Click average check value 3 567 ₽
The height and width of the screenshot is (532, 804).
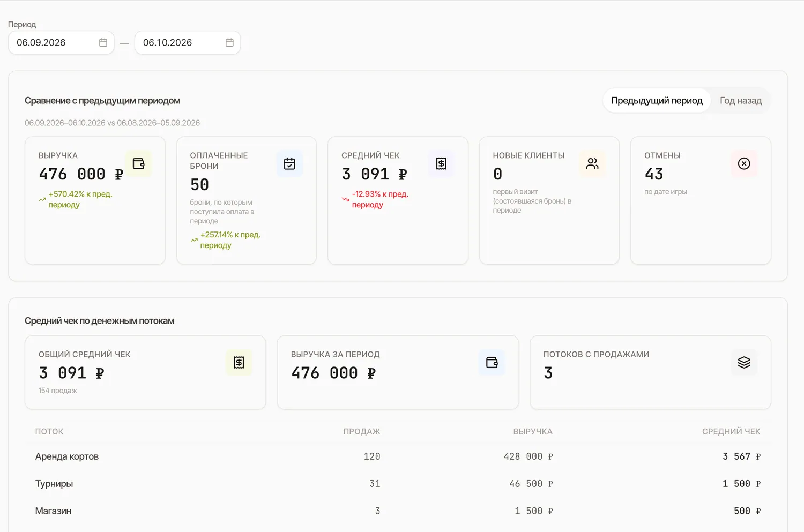pyautogui.click(x=742, y=456)
